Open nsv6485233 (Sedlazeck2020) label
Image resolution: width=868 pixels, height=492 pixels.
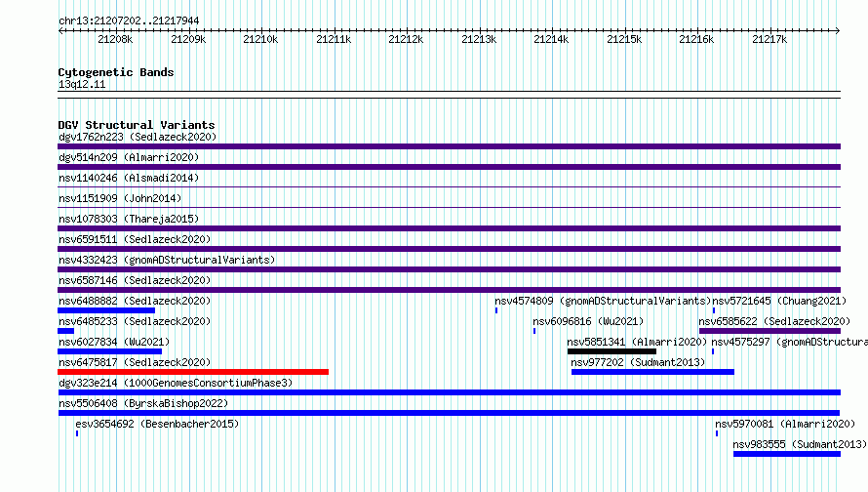[x=135, y=321]
